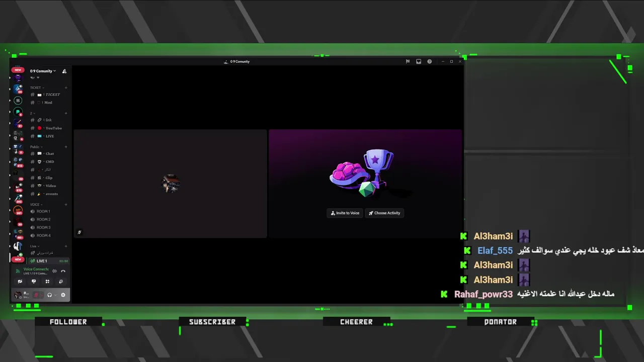Share your screen from voice panel
The width and height of the screenshot is (644, 362).
point(34,282)
